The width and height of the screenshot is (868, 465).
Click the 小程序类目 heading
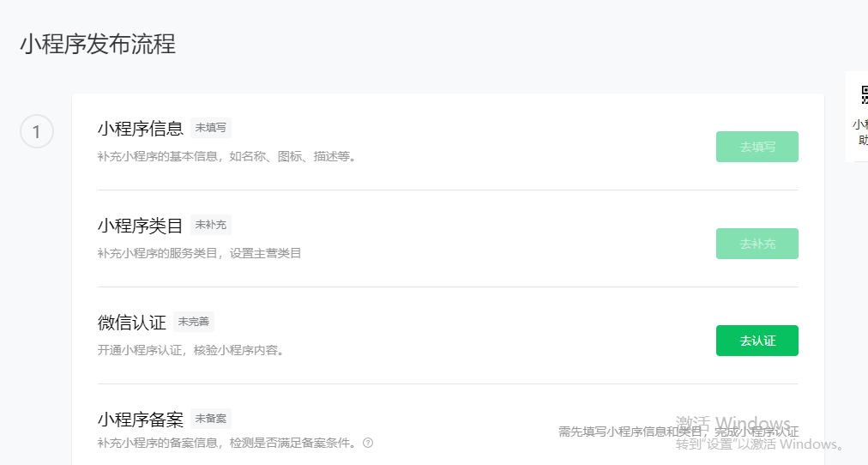coord(141,226)
